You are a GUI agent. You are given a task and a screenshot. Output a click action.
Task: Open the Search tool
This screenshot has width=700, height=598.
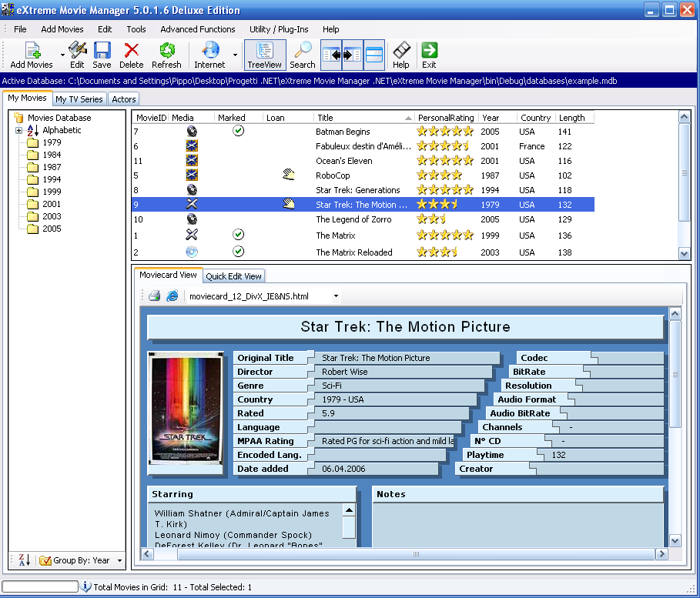[303, 55]
